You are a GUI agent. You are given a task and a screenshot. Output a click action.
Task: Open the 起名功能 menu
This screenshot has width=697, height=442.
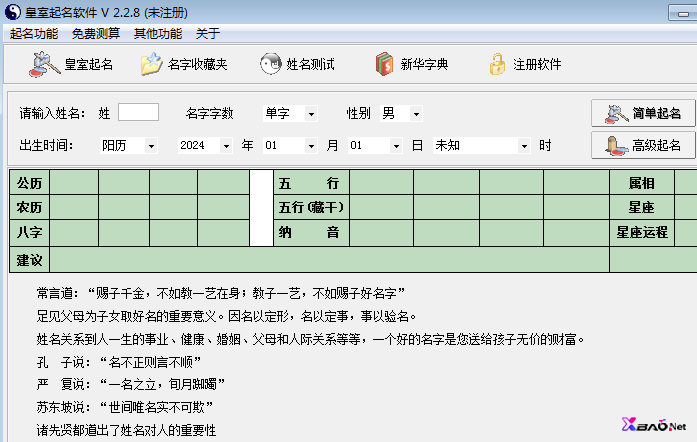tap(34, 33)
